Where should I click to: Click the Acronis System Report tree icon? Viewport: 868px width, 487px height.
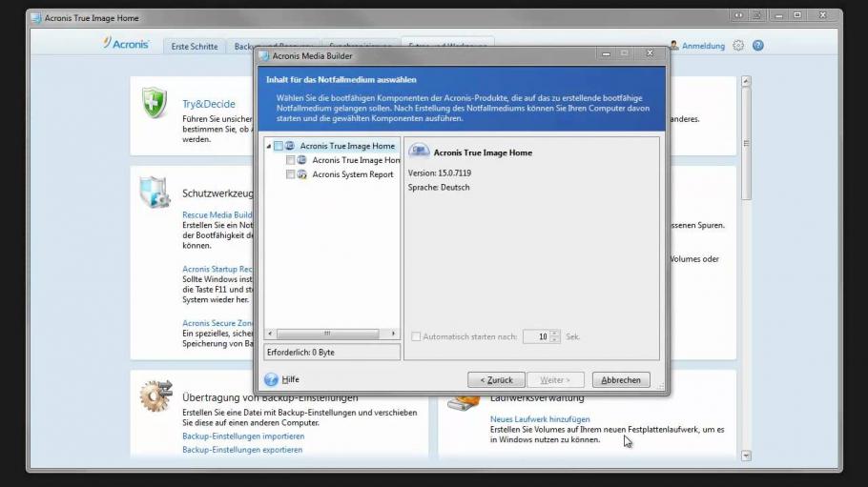point(301,174)
